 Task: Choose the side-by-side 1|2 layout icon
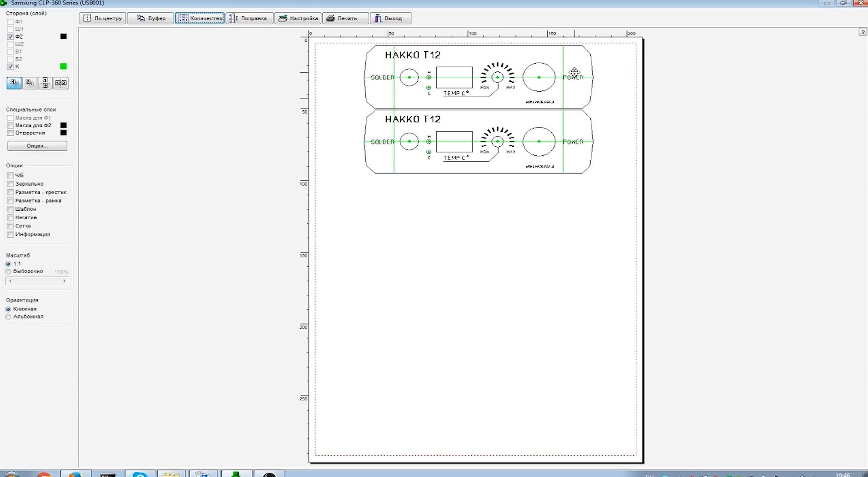(x=61, y=83)
